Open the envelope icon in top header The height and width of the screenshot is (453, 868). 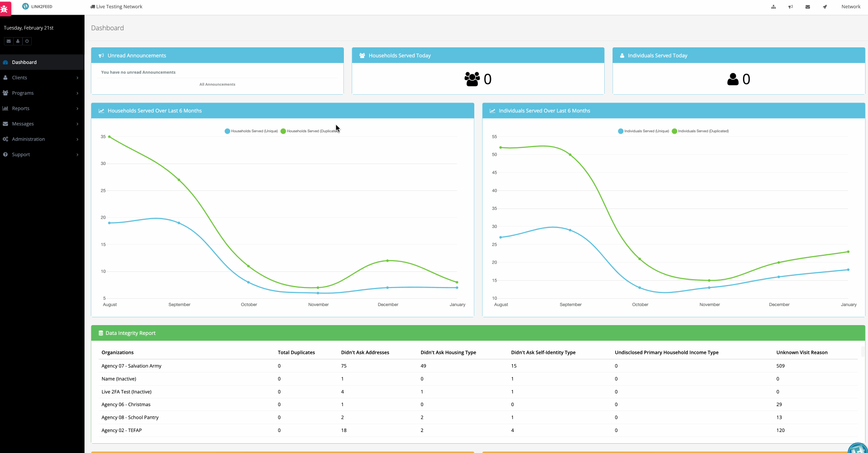pyautogui.click(x=807, y=7)
